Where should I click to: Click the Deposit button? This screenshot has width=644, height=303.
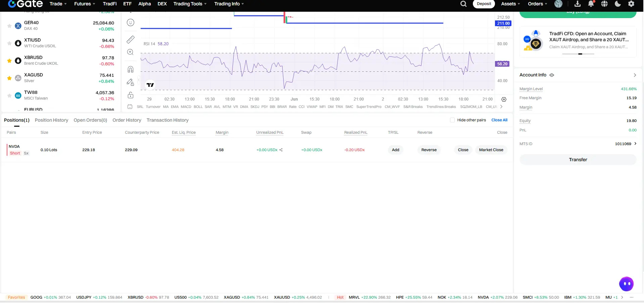[484, 4]
